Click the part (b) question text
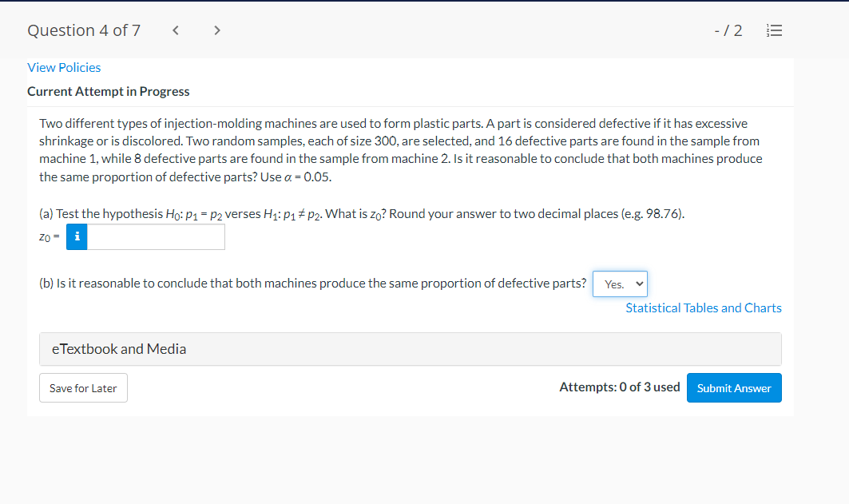 tap(311, 283)
